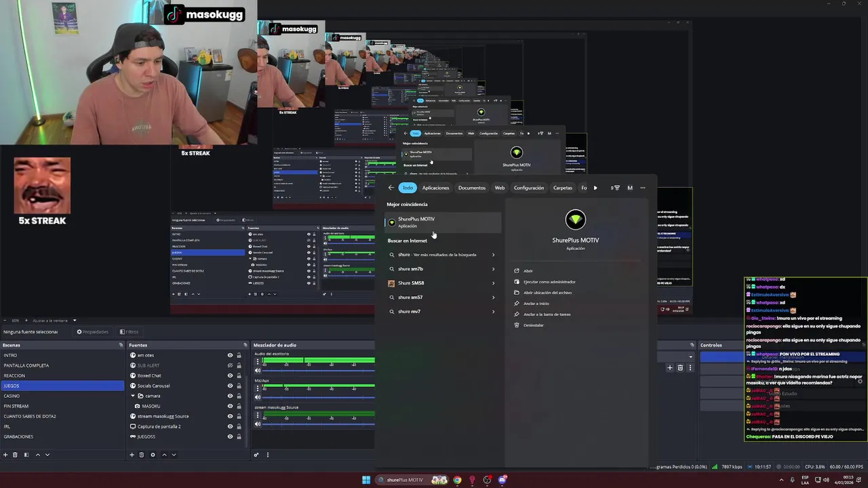The width and height of the screenshot is (868, 488).
Task: Hide the Boxed Chat source
Action: (x=230, y=375)
